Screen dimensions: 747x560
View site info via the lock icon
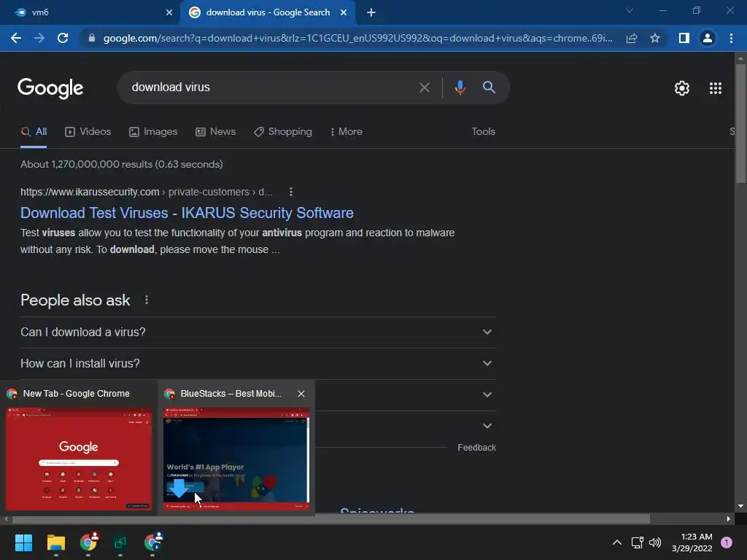click(x=92, y=38)
